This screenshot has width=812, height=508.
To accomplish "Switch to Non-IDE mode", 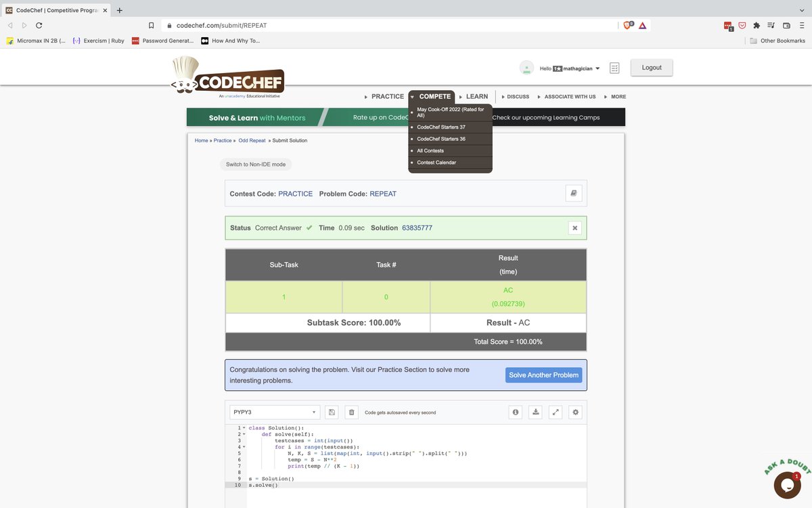I will point(256,165).
